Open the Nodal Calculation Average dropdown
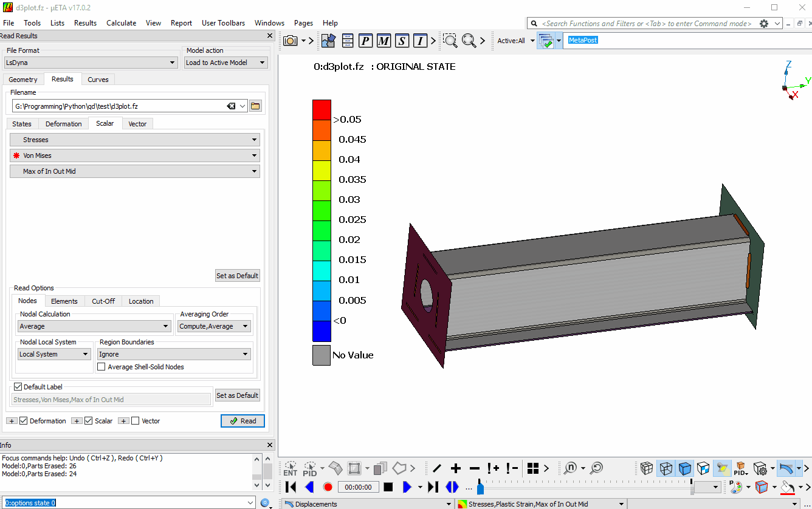Image resolution: width=812 pixels, height=509 pixels. [94, 326]
